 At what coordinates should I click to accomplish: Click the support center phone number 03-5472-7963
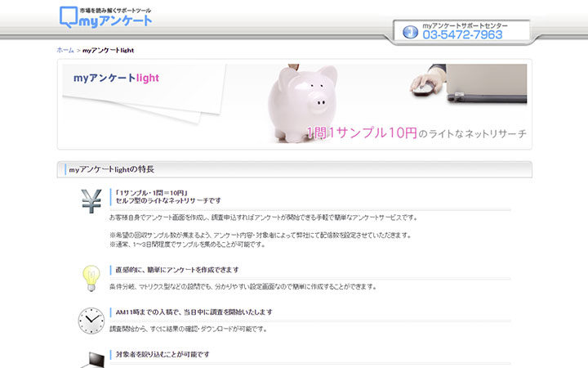pyautogui.click(x=462, y=35)
